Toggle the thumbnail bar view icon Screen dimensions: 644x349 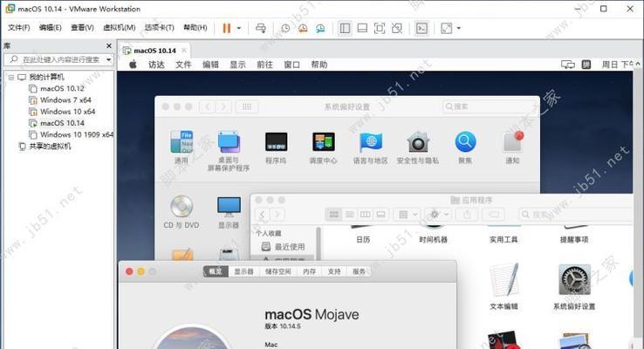(x=362, y=28)
